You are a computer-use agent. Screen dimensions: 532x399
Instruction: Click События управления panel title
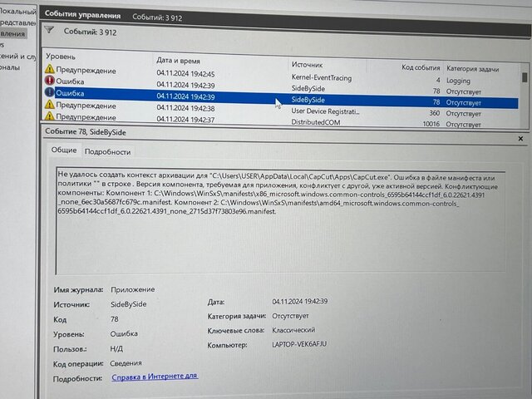82,15
